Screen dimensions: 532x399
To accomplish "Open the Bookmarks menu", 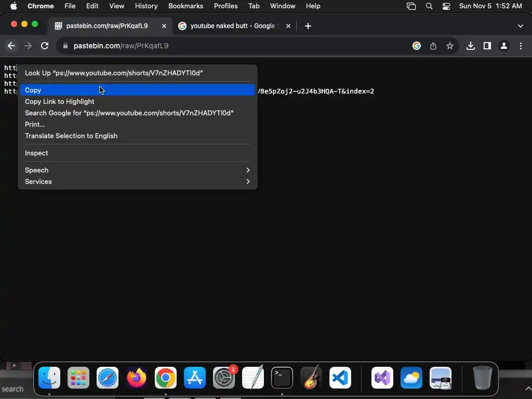I will (185, 6).
